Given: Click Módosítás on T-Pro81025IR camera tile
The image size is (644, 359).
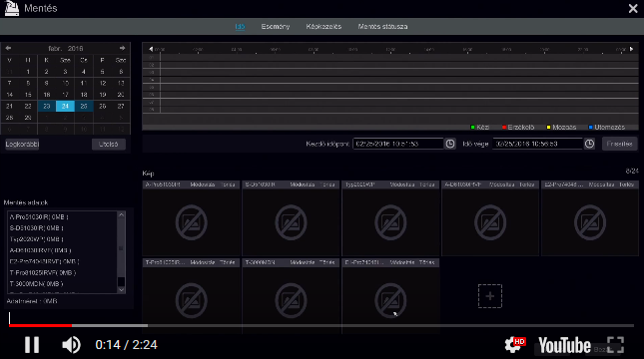Looking at the screenshot, I should click(x=203, y=262).
